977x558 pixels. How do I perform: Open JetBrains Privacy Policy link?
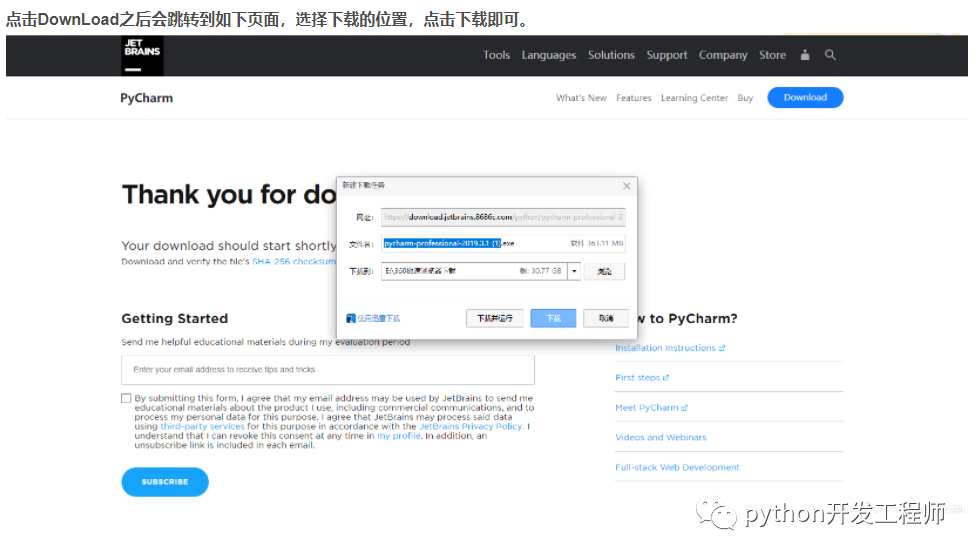click(x=471, y=427)
